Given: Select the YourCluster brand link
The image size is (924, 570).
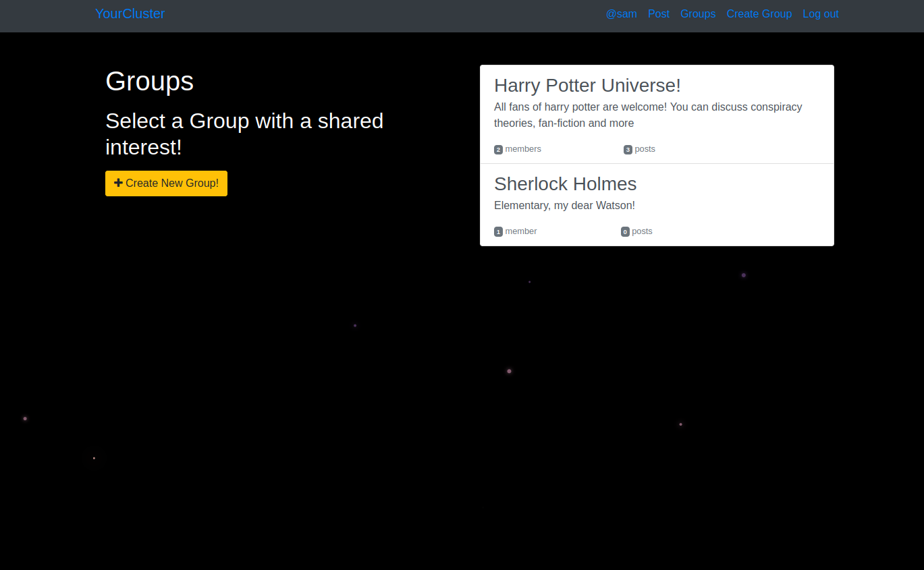Looking at the screenshot, I should 130,13.
